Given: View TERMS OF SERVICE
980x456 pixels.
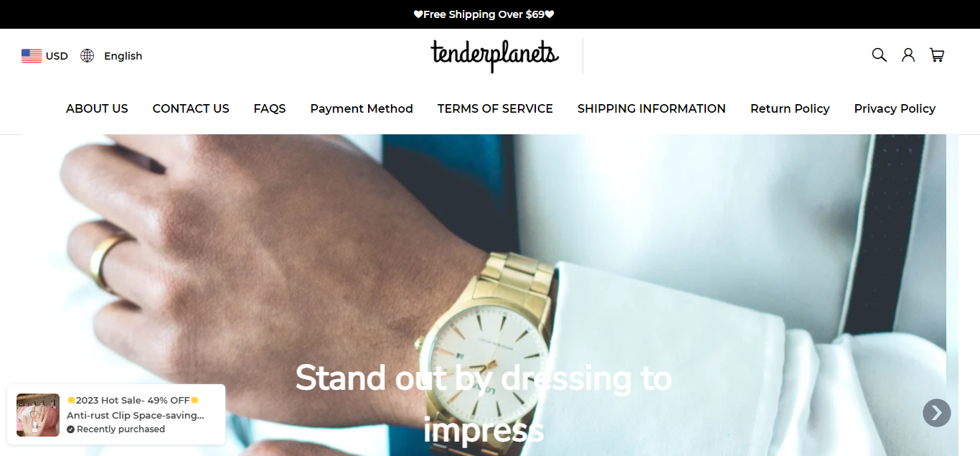Looking at the screenshot, I should tap(495, 108).
